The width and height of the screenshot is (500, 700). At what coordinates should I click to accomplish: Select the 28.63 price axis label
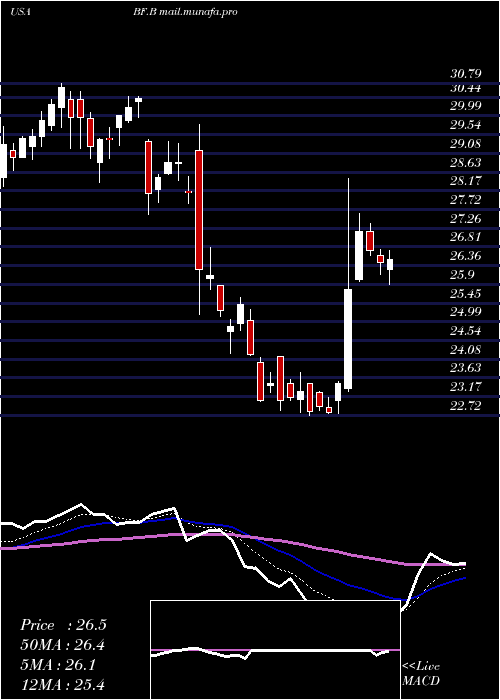pos(465,162)
